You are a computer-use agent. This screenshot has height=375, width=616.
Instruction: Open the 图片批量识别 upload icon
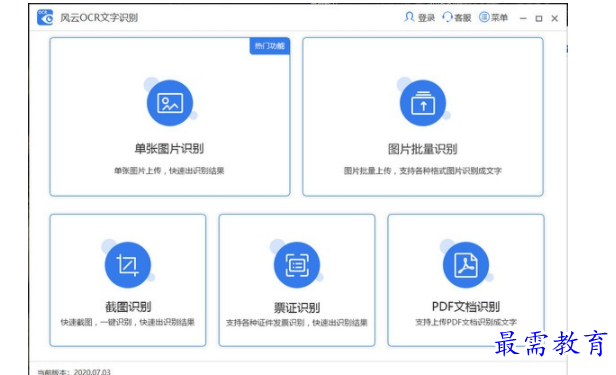(x=423, y=103)
